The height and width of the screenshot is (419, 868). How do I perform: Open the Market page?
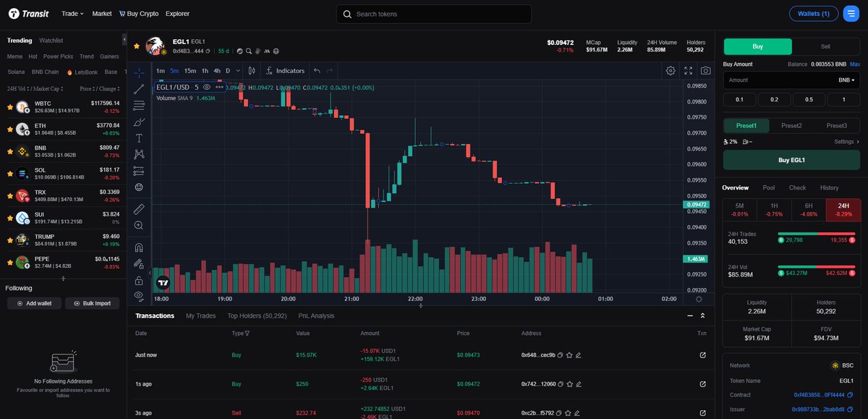click(102, 14)
